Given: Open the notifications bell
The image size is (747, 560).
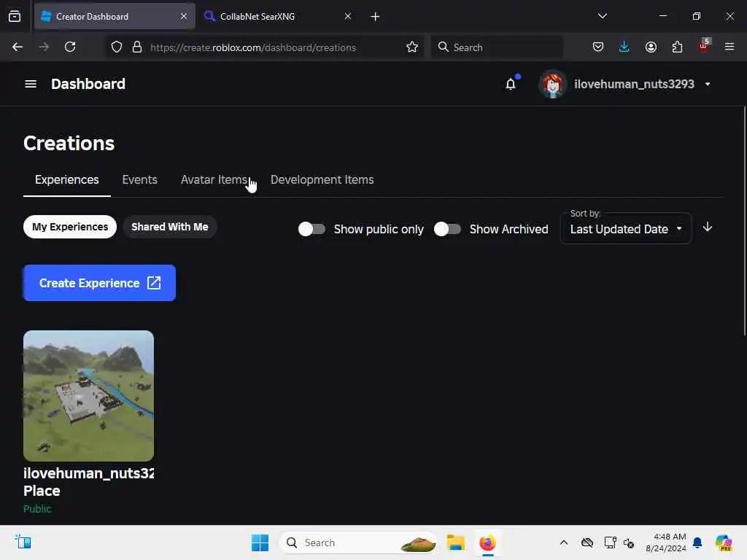Looking at the screenshot, I should pyautogui.click(x=511, y=84).
